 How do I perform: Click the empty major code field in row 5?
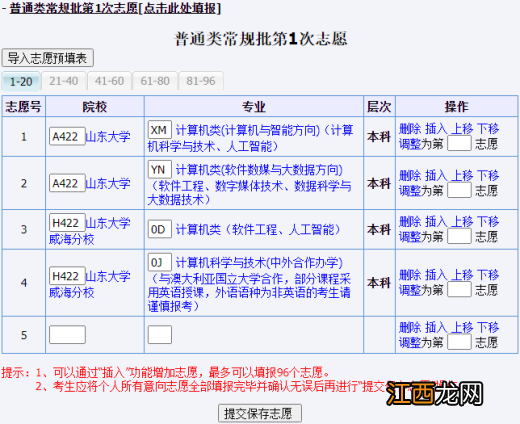click(160, 335)
